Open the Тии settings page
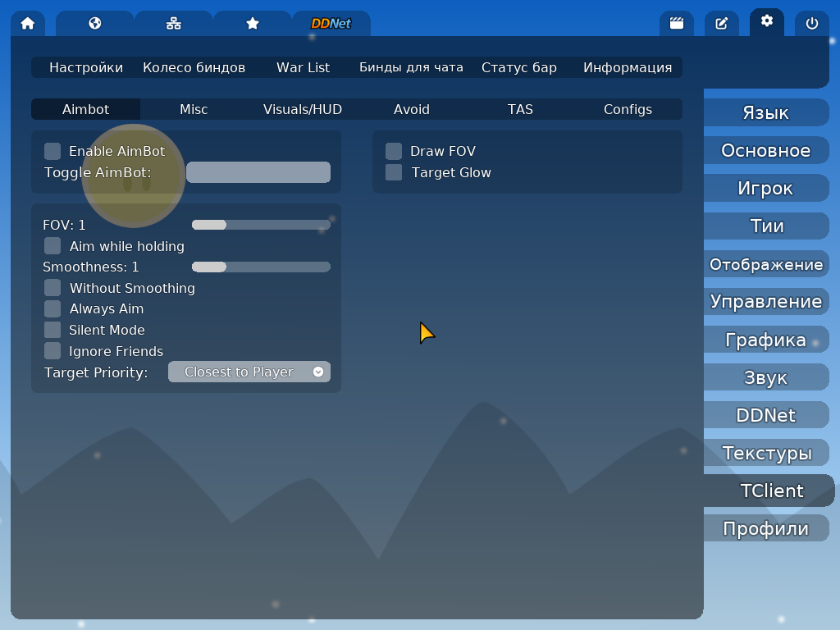 [766, 226]
